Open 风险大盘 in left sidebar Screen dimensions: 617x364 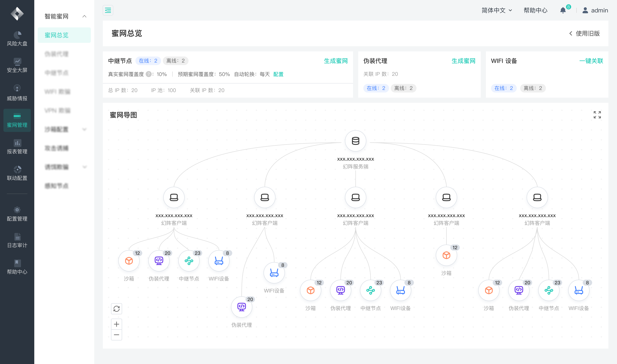(x=17, y=39)
